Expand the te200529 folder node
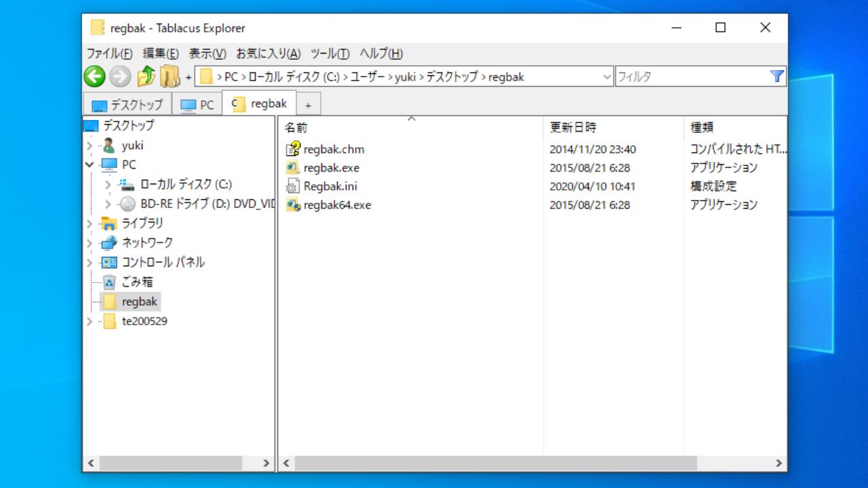868x488 pixels. (x=90, y=321)
